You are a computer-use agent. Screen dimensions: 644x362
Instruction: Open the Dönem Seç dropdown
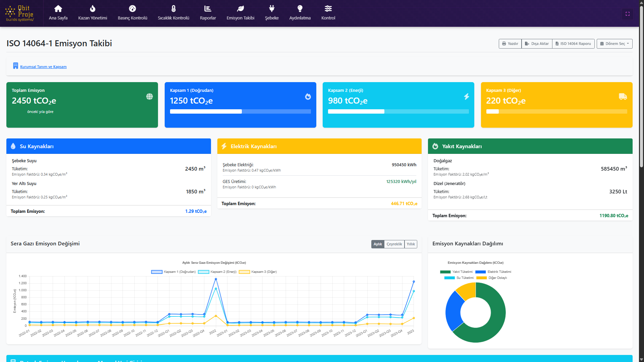(x=614, y=44)
